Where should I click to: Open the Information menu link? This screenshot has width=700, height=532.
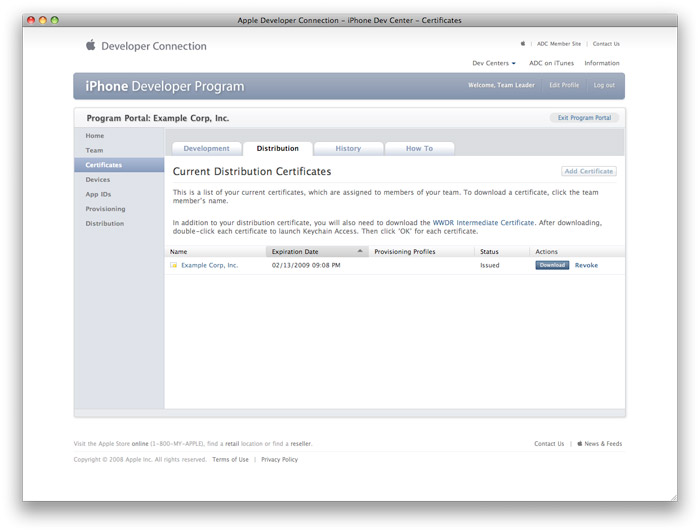click(602, 63)
